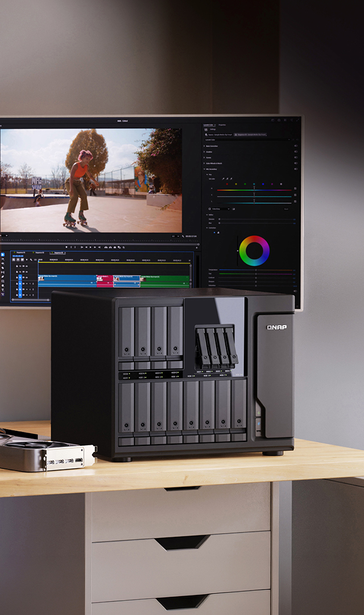Click Settings in the Lumetri panel
Viewport: 364px width, 615px height.
tap(213, 129)
